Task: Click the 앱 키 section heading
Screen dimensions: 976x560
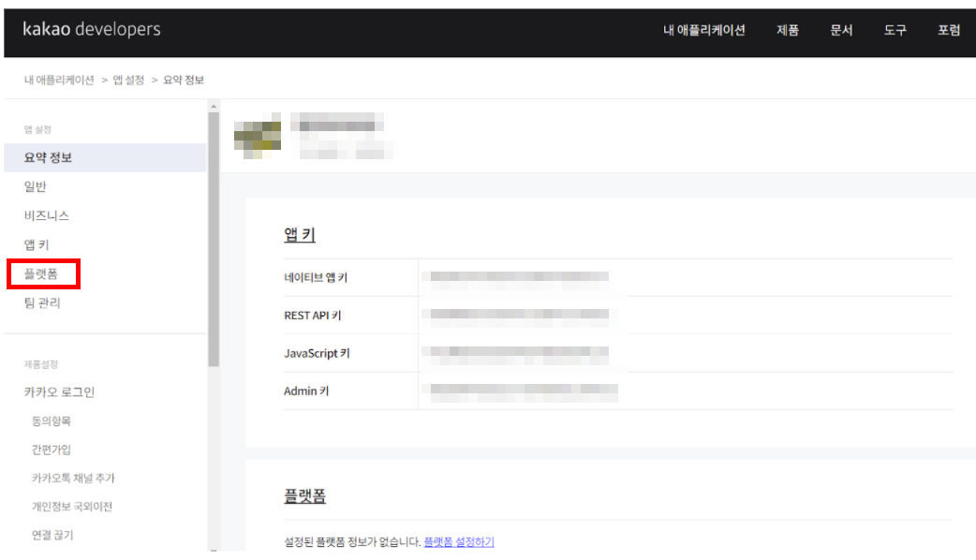Action: (300, 234)
